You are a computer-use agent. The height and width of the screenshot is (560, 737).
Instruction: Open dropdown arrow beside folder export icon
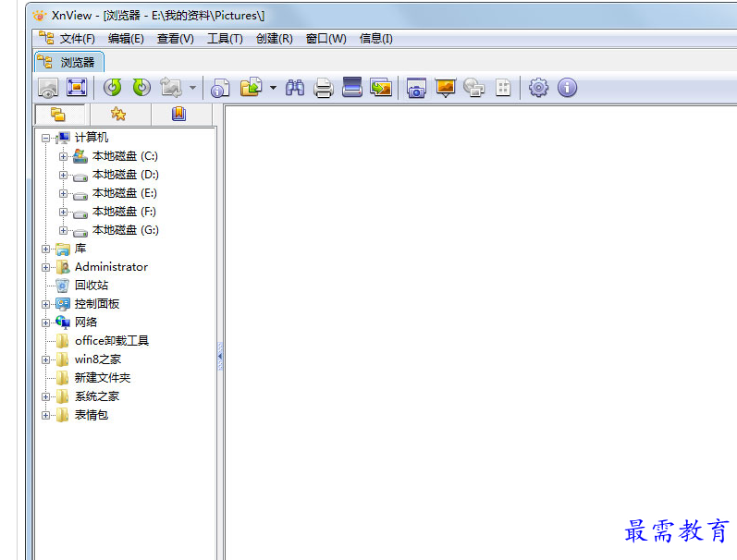(273, 88)
